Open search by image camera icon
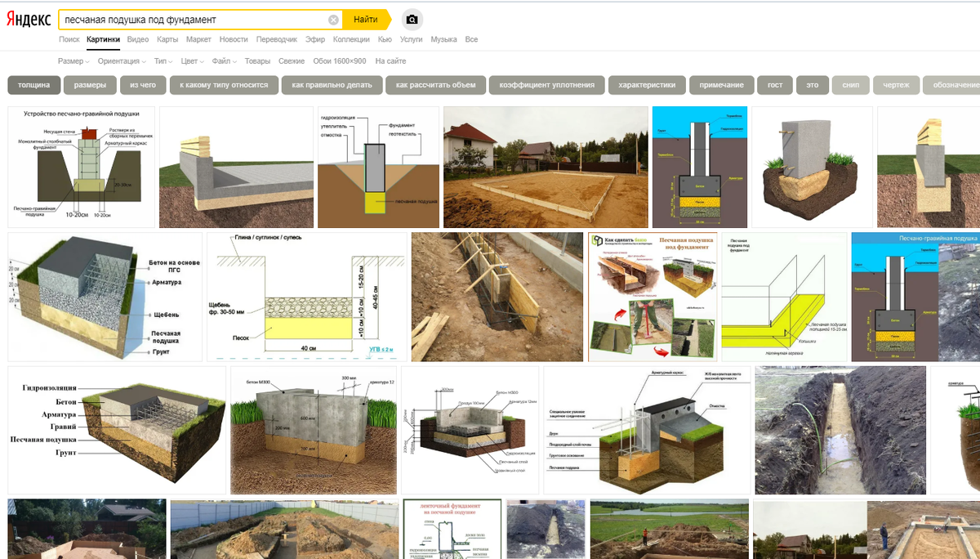The image size is (980, 559). (x=412, y=20)
